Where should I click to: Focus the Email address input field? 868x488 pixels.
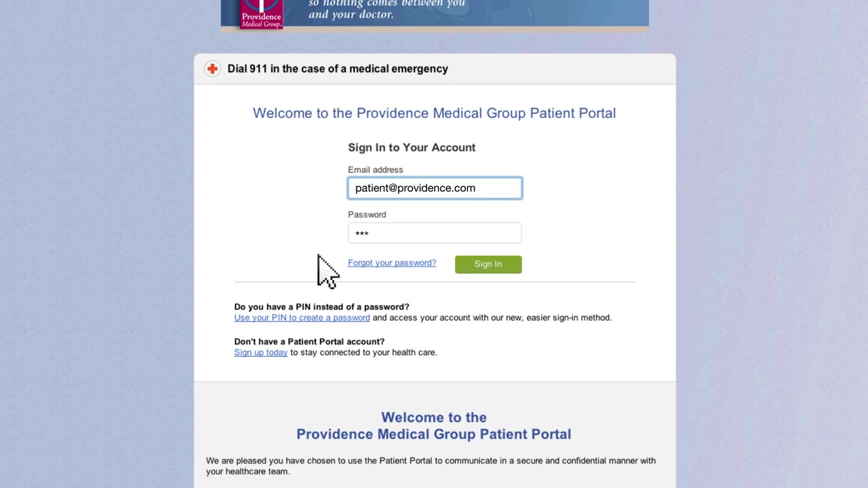(x=435, y=188)
